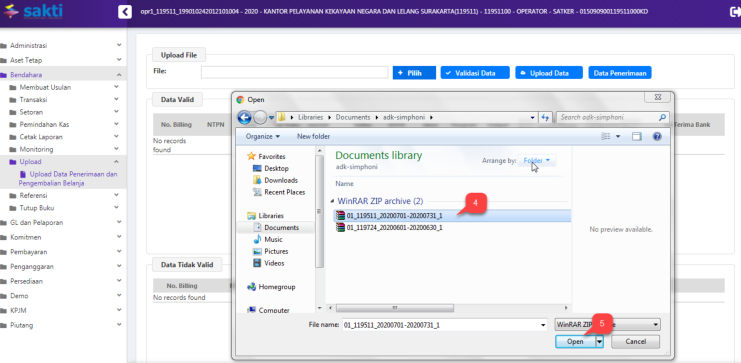
Task: Toggle the preview pane icon
Action: [637, 137]
